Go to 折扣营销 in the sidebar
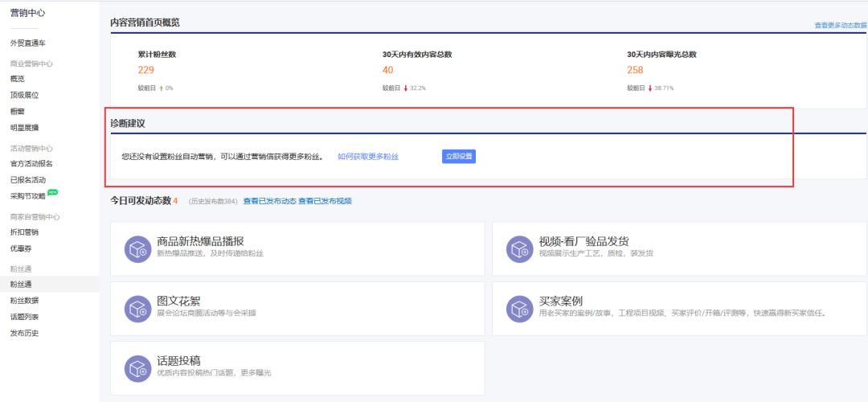 (x=24, y=232)
